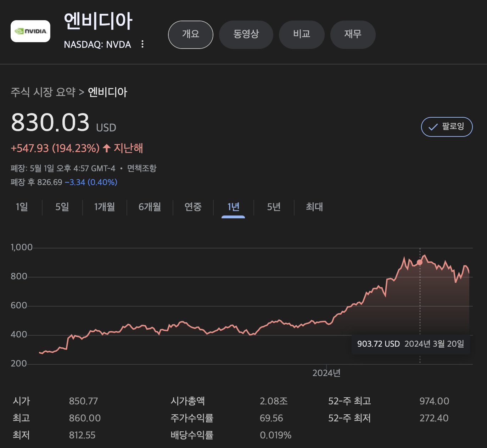Open the 비교 tab

click(302, 34)
